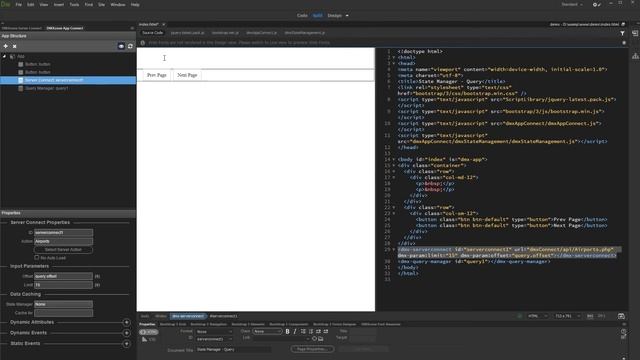
Task: Click the Action field showing Airports
Action: (x=63, y=241)
